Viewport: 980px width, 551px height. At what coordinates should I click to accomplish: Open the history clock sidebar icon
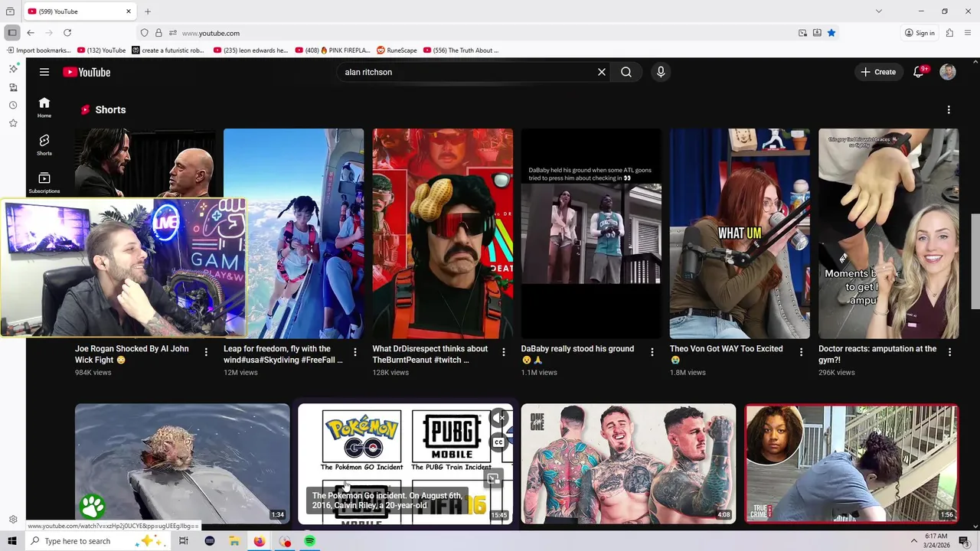[13, 105]
